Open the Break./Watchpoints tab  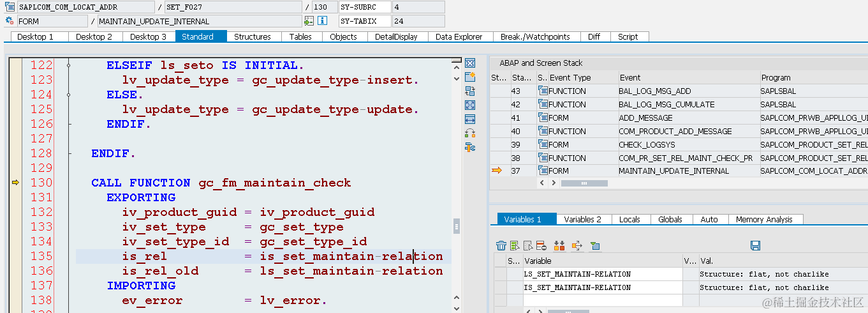pyautogui.click(x=535, y=36)
